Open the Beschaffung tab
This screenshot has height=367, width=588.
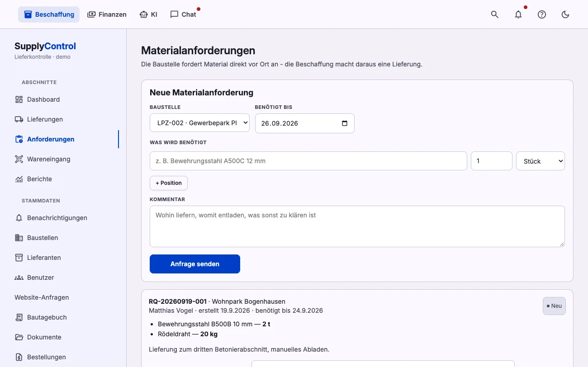tap(49, 14)
